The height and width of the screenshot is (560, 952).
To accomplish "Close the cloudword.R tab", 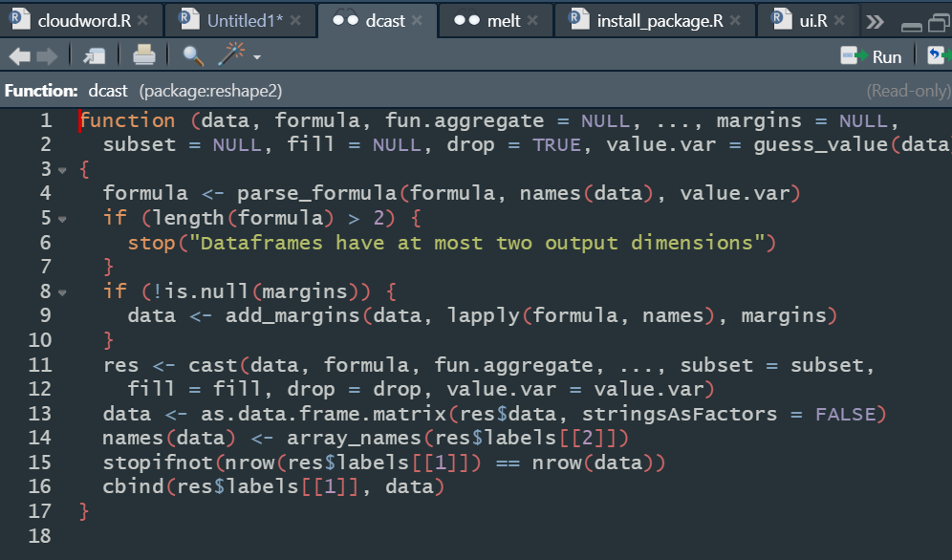I will 142,21.
